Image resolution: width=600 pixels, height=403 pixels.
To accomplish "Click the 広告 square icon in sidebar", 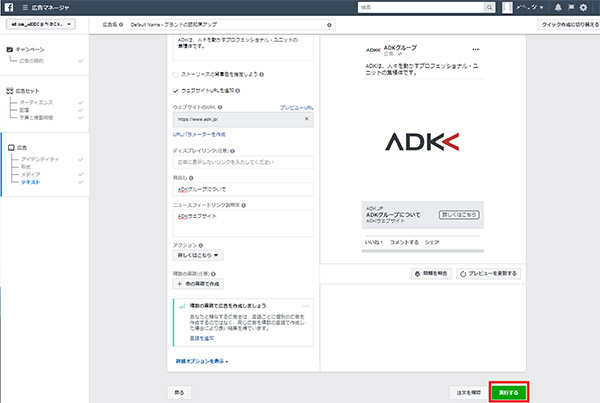I will 11,147.
